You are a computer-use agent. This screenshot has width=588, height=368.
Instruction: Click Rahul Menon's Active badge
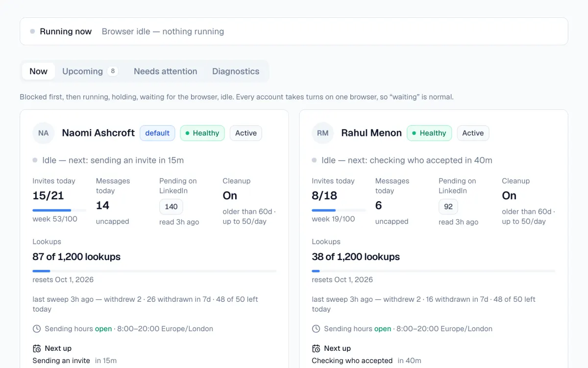473,133
